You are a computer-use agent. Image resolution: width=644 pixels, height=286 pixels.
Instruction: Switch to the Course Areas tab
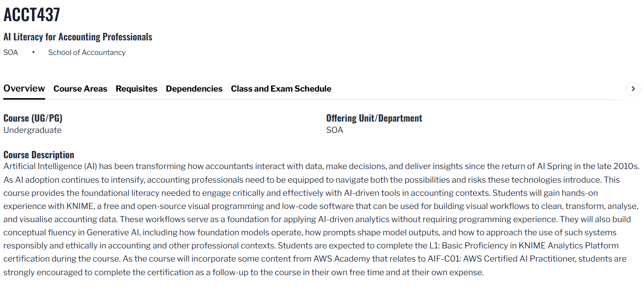click(x=80, y=89)
